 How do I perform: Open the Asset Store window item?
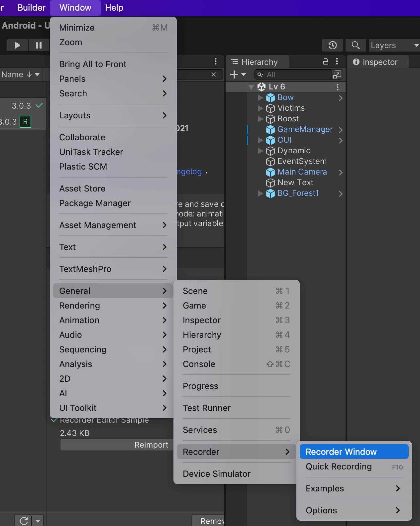pyautogui.click(x=113, y=189)
